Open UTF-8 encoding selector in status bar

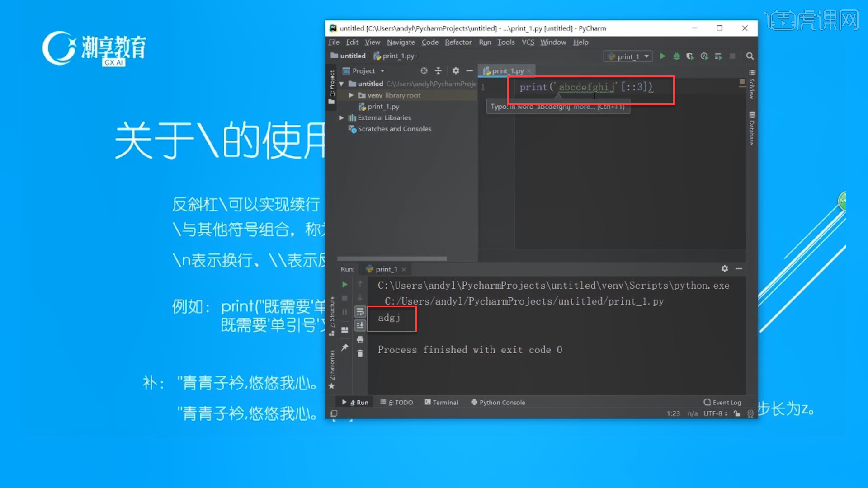pyautogui.click(x=716, y=413)
